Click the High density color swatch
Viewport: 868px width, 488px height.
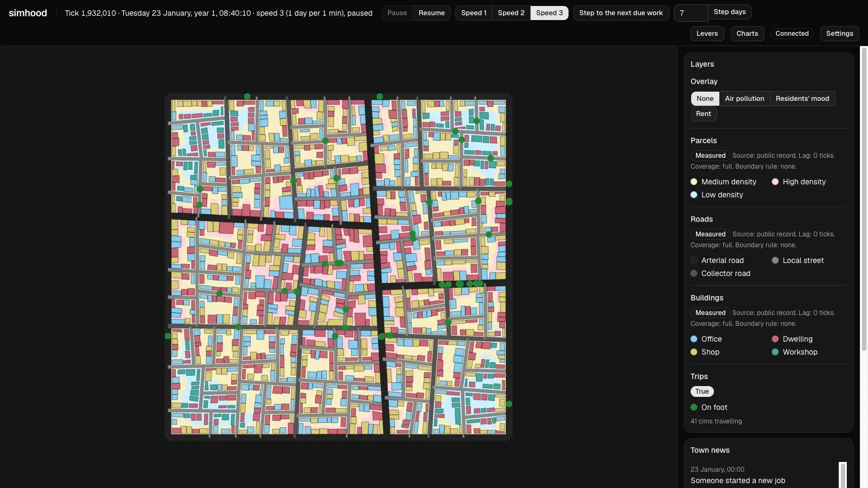pyautogui.click(x=775, y=182)
